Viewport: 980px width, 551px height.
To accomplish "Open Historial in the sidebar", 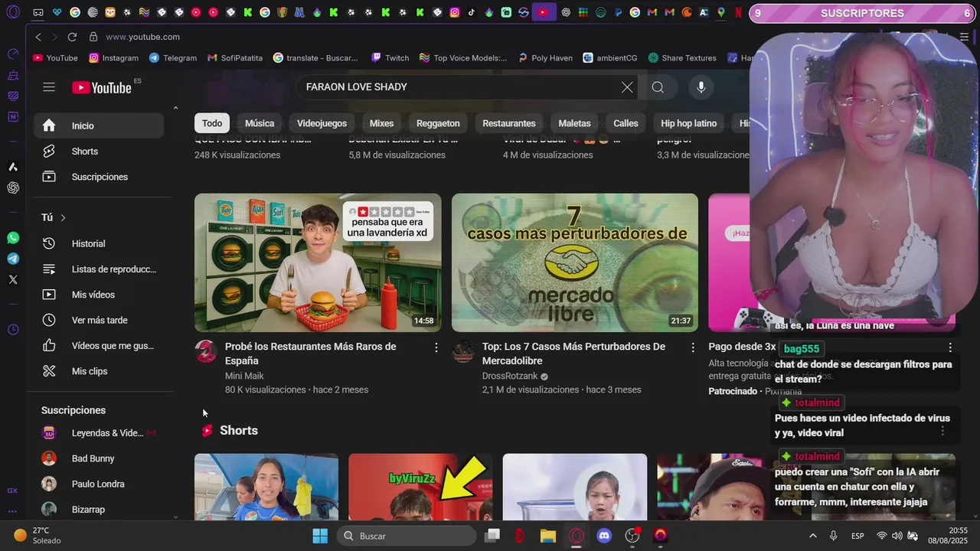I will click(99, 243).
